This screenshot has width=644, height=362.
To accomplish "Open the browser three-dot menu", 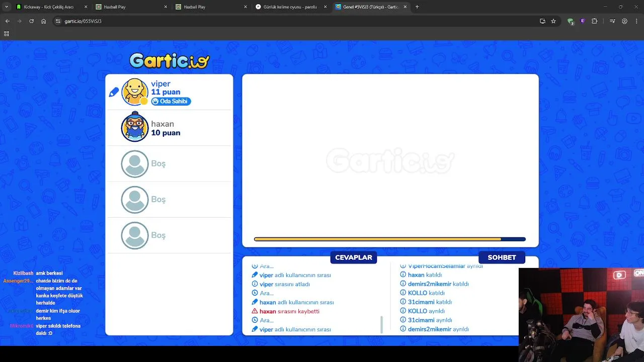I will click(636, 21).
